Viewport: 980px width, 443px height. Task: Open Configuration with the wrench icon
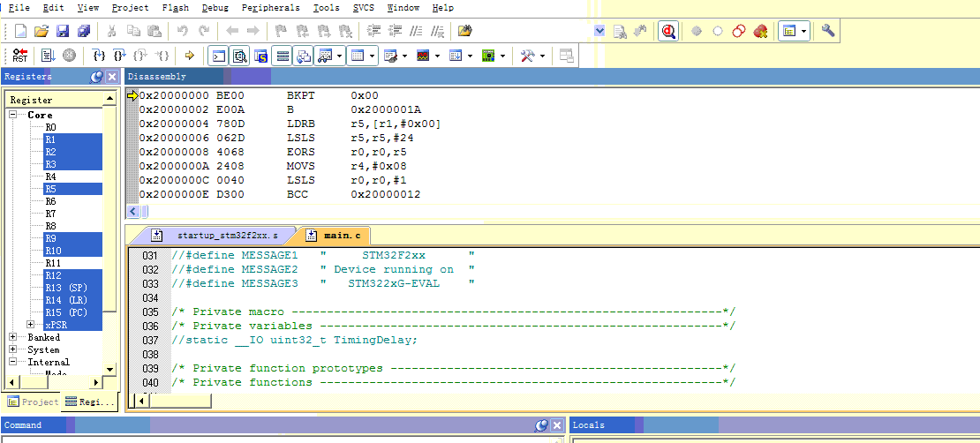828,31
